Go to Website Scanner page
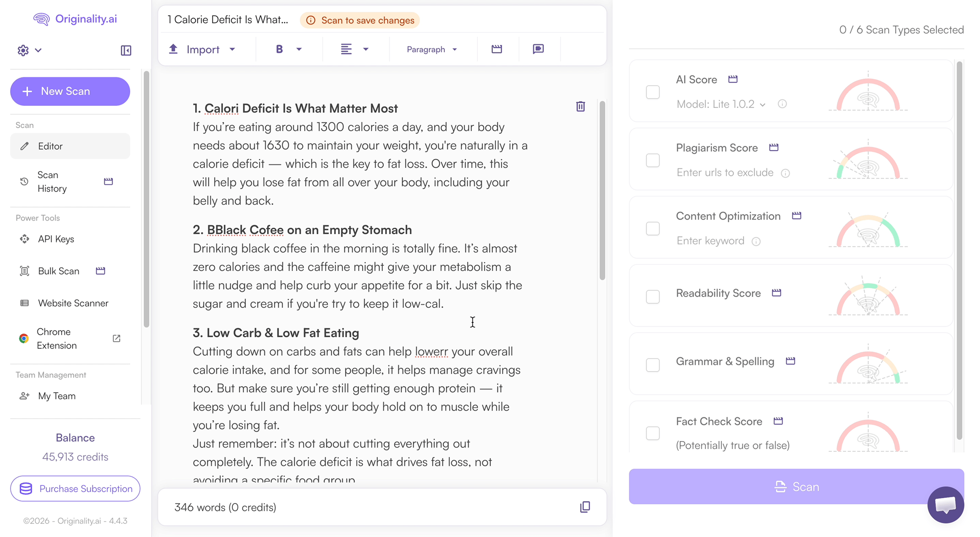Image resolution: width=980 pixels, height=537 pixels. pyautogui.click(x=73, y=303)
